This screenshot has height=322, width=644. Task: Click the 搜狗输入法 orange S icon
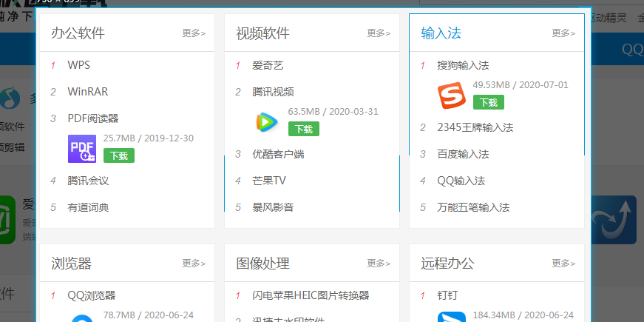[451, 95]
